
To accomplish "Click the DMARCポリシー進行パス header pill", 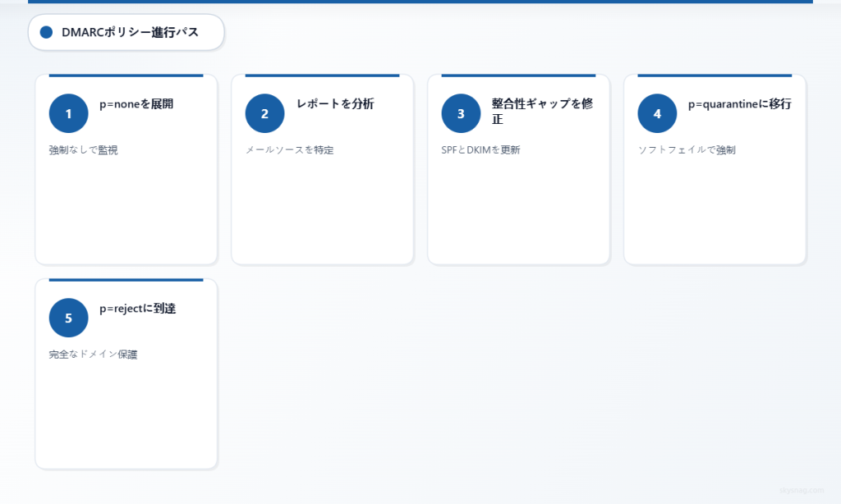I will click(126, 32).
